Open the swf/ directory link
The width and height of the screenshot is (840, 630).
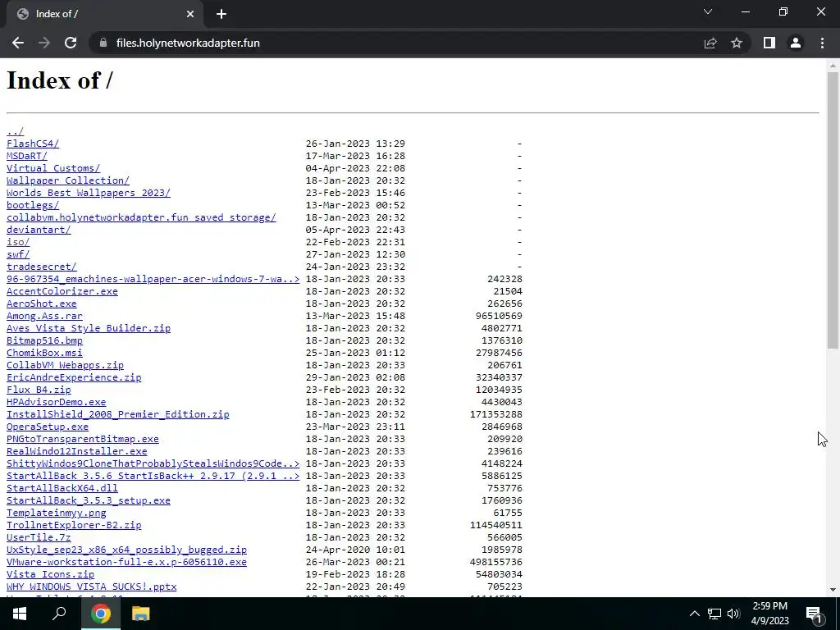tap(18, 254)
